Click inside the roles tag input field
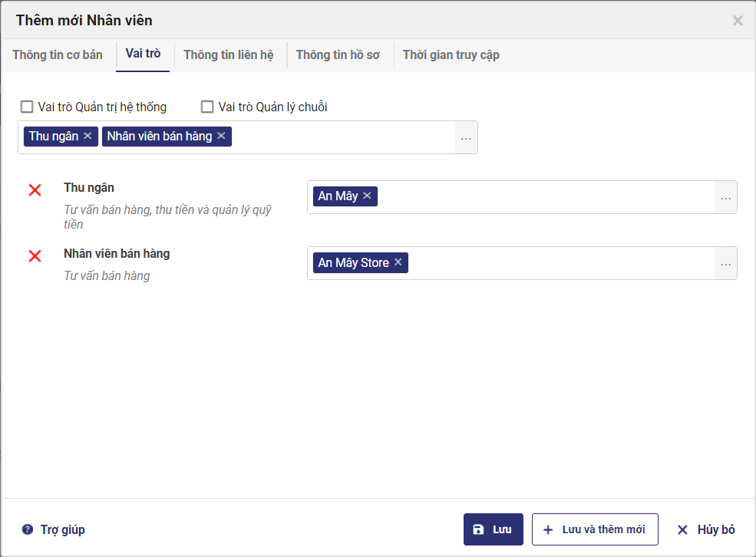 pos(342,137)
